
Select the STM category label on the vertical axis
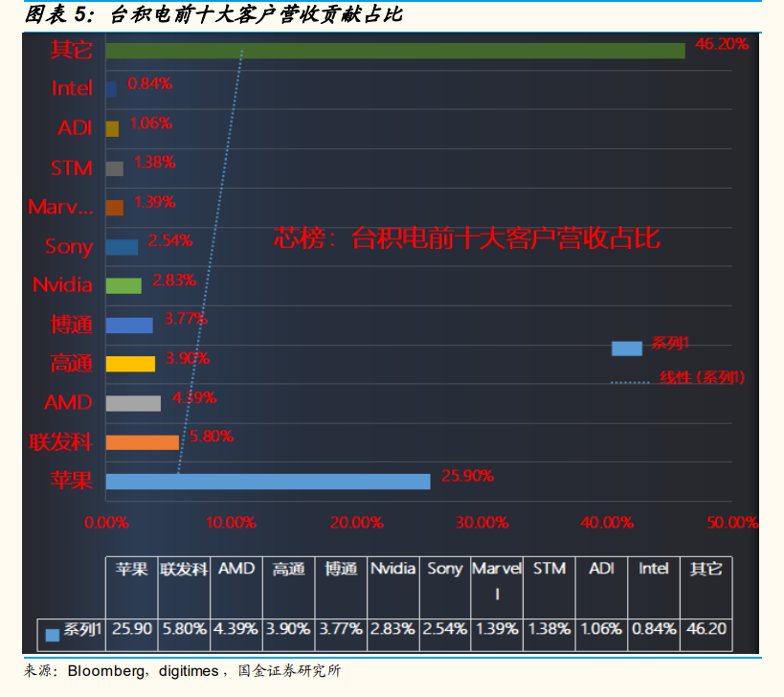pos(72,168)
